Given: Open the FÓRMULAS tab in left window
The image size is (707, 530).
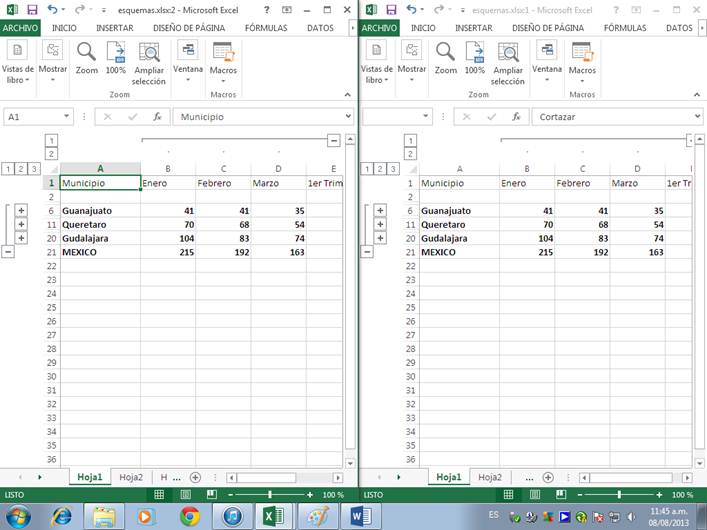Looking at the screenshot, I should pyautogui.click(x=266, y=29).
